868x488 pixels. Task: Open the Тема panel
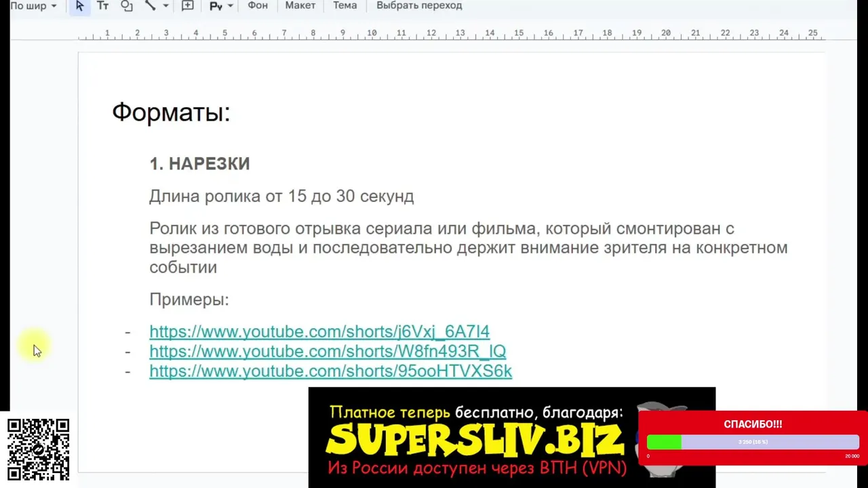[x=344, y=5]
